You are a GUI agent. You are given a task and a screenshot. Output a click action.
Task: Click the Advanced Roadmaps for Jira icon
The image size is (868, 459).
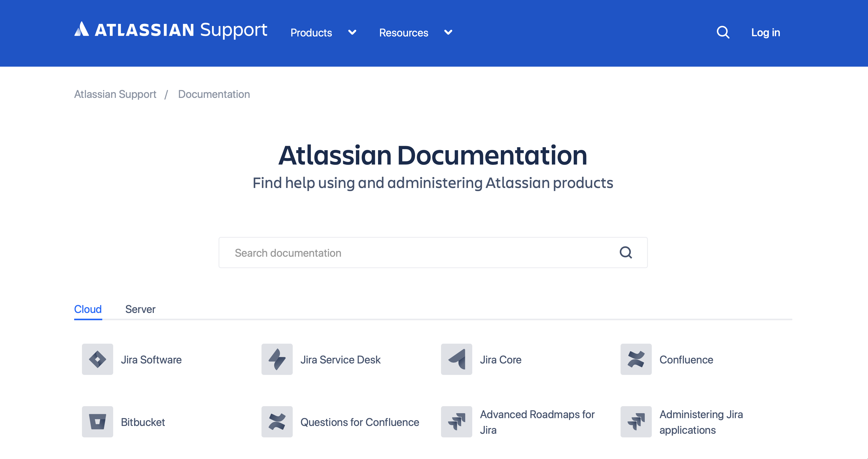click(457, 422)
